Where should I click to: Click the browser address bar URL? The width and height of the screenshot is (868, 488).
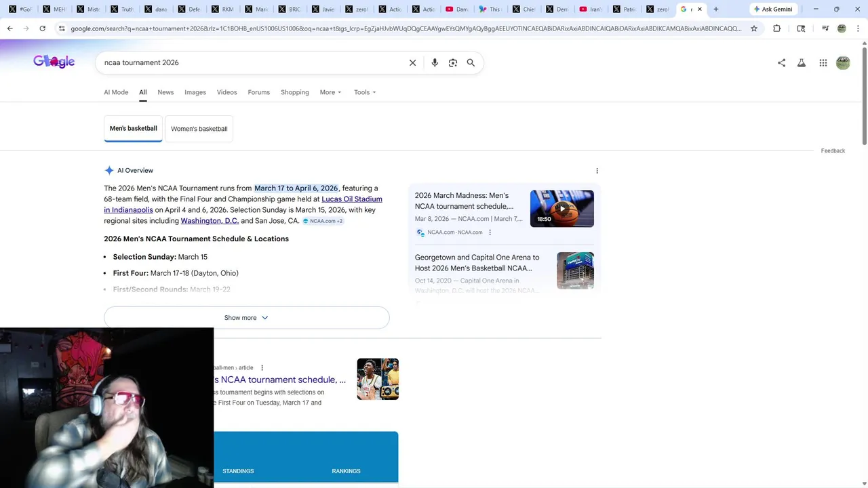coord(406,28)
